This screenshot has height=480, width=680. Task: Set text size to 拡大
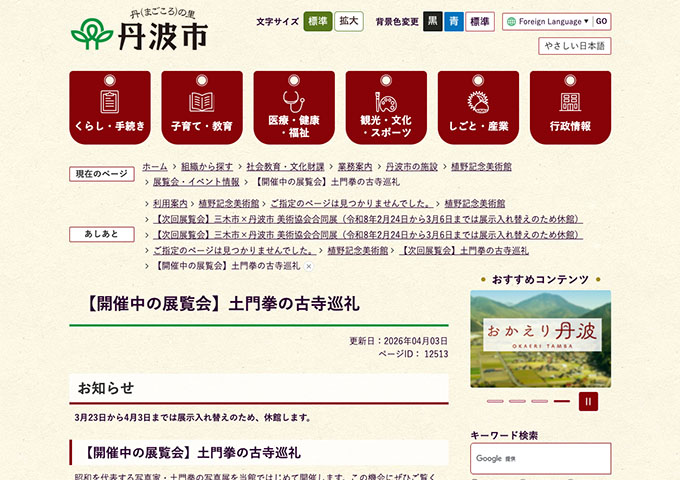(x=349, y=21)
